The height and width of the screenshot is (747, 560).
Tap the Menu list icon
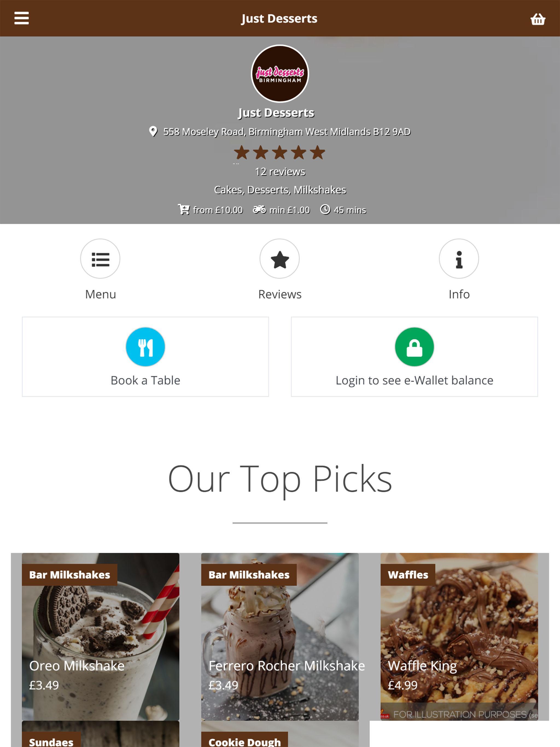pyautogui.click(x=100, y=259)
